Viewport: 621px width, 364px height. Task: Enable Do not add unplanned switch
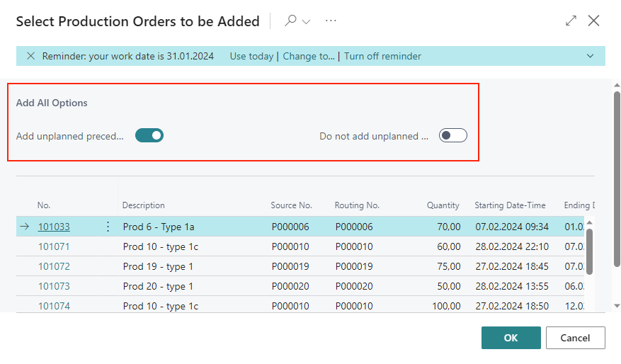tap(453, 135)
